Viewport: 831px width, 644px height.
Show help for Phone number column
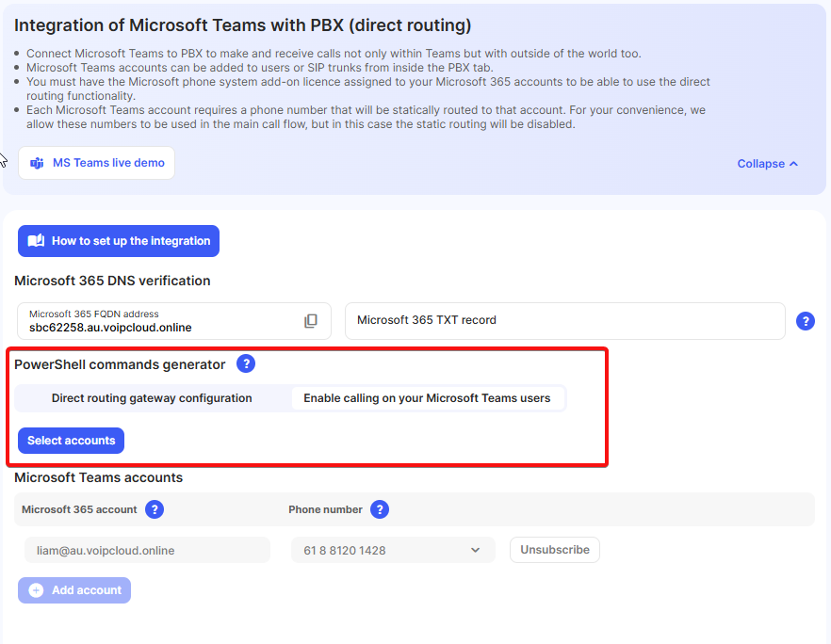point(380,509)
